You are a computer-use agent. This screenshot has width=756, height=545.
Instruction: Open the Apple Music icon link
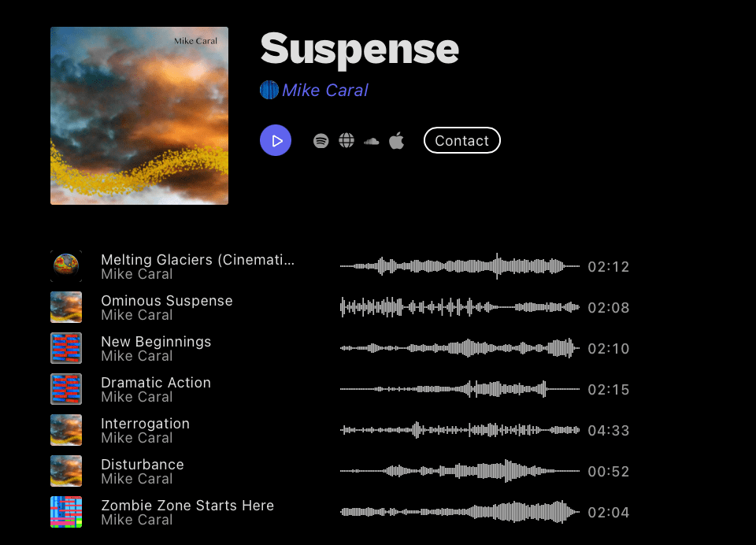396,141
